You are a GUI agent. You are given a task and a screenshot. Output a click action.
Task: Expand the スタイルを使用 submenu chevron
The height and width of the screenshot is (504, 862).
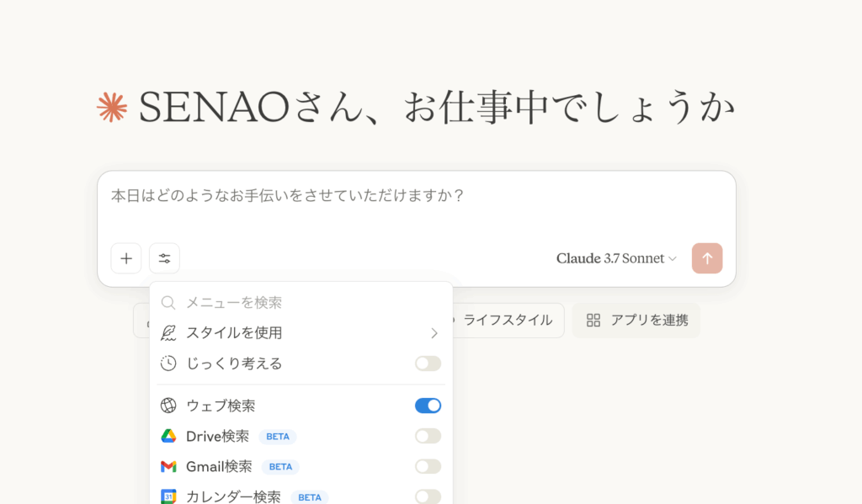(x=434, y=333)
